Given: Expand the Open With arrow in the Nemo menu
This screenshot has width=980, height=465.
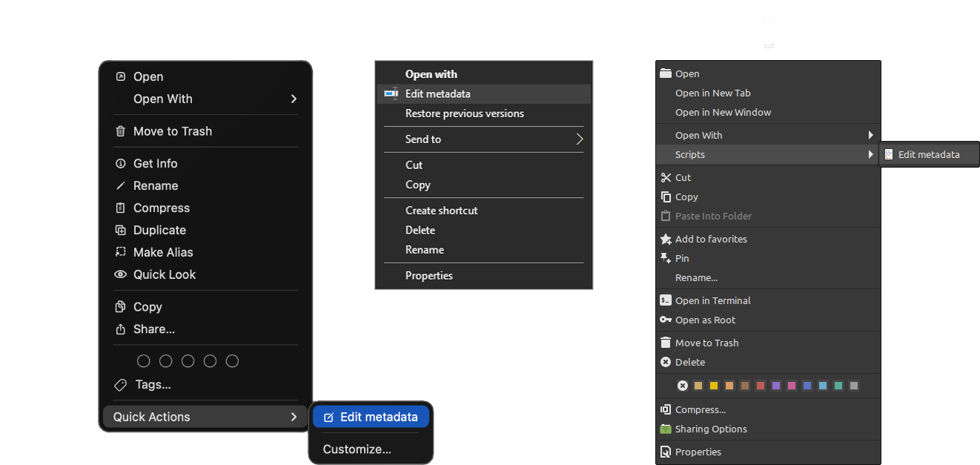Looking at the screenshot, I should coord(871,135).
